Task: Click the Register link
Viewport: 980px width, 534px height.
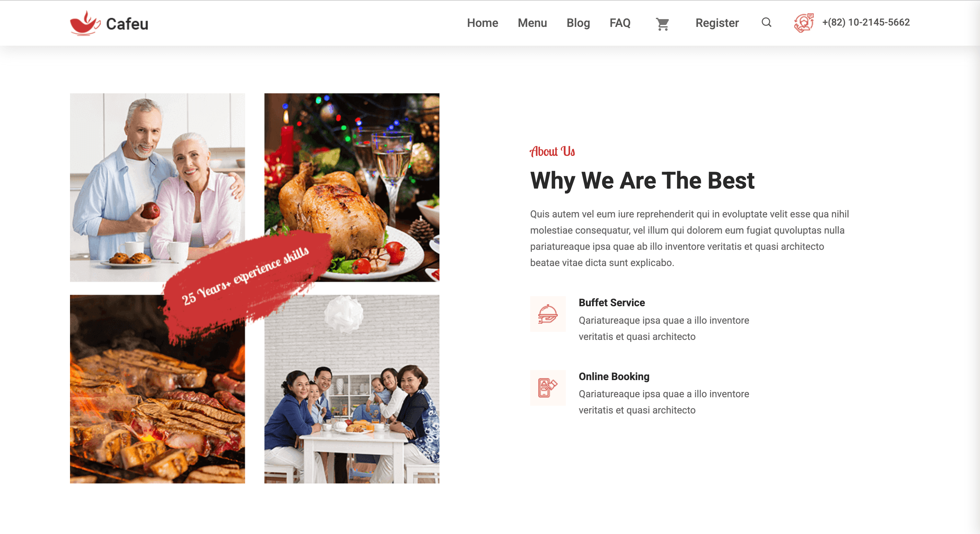Action: click(x=717, y=23)
